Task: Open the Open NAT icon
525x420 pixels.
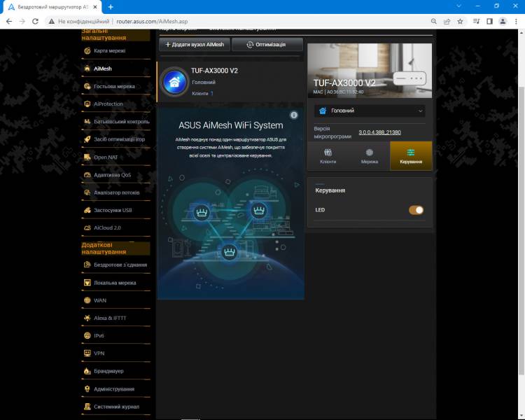Action: 87,157
